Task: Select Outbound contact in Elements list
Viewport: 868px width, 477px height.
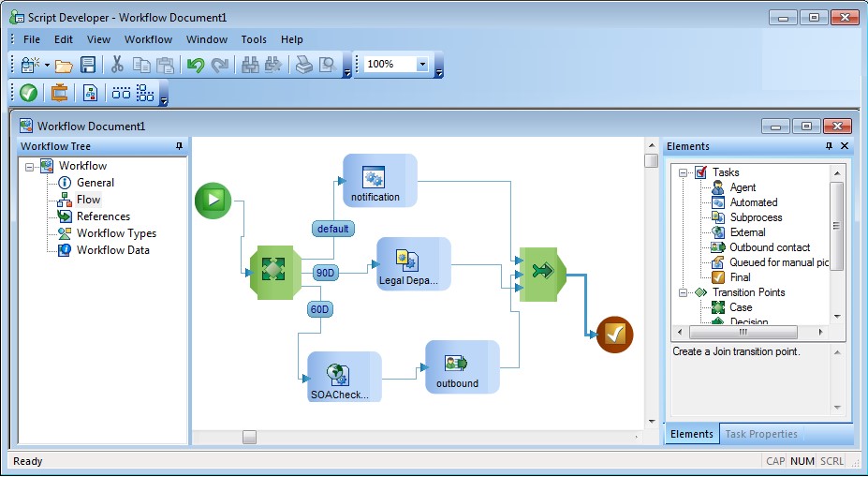Action: point(770,247)
